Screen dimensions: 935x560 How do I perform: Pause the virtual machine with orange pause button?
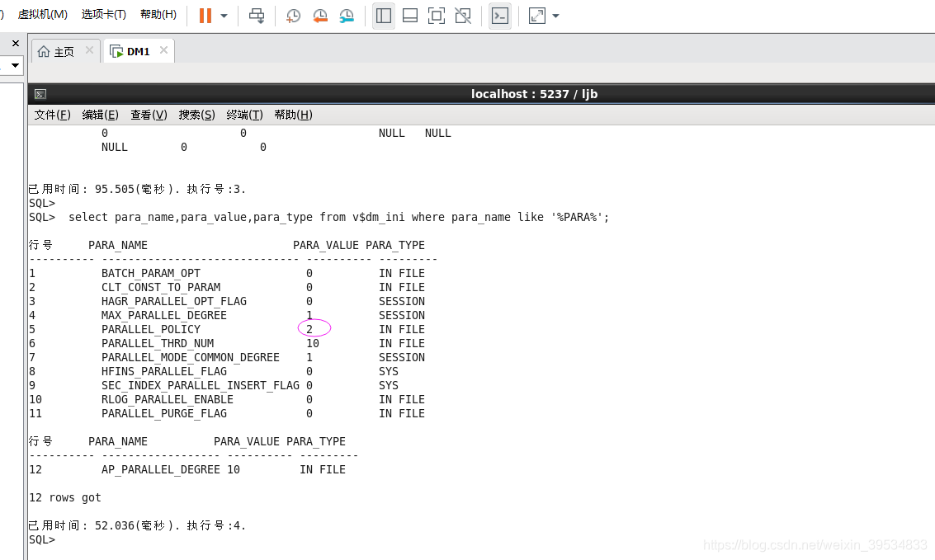pyautogui.click(x=205, y=16)
